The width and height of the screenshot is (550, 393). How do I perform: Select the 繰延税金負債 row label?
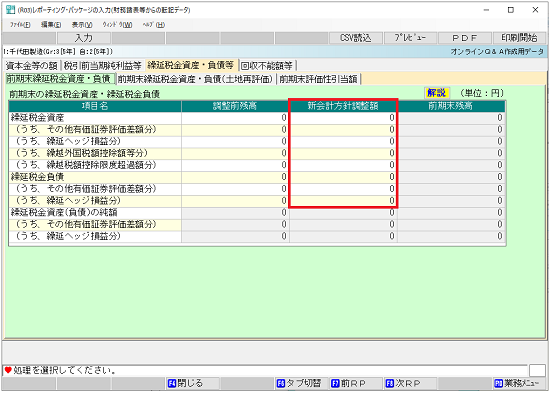95,177
